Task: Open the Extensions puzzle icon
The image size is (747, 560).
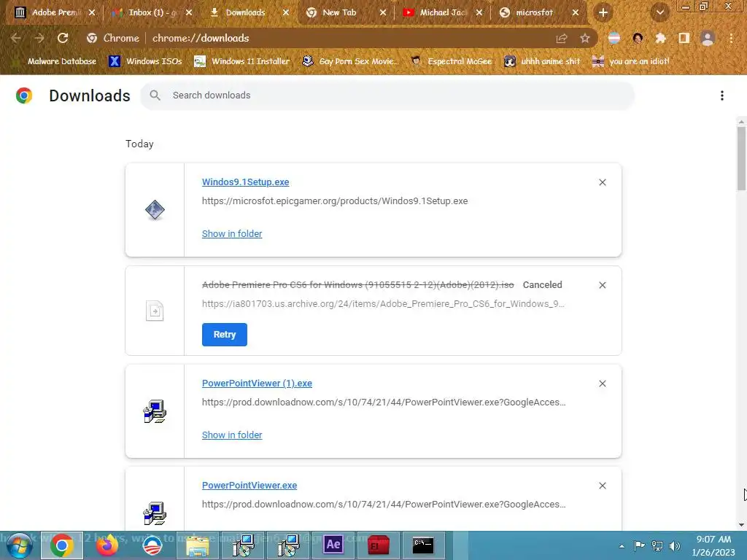Action: 660,38
